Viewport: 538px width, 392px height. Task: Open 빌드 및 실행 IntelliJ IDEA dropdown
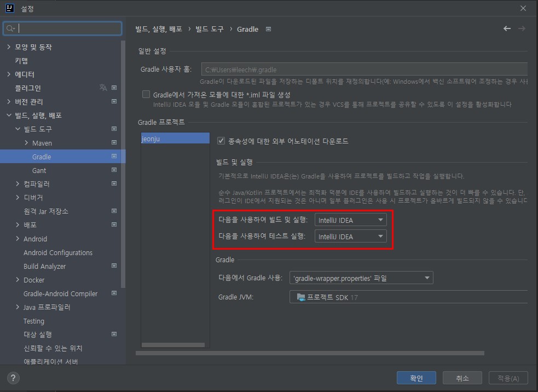coord(351,220)
